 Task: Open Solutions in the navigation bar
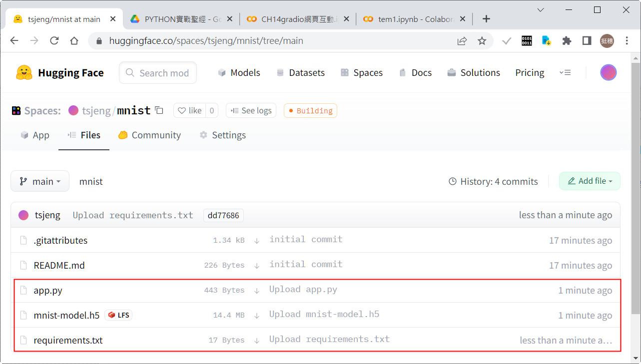(x=474, y=73)
